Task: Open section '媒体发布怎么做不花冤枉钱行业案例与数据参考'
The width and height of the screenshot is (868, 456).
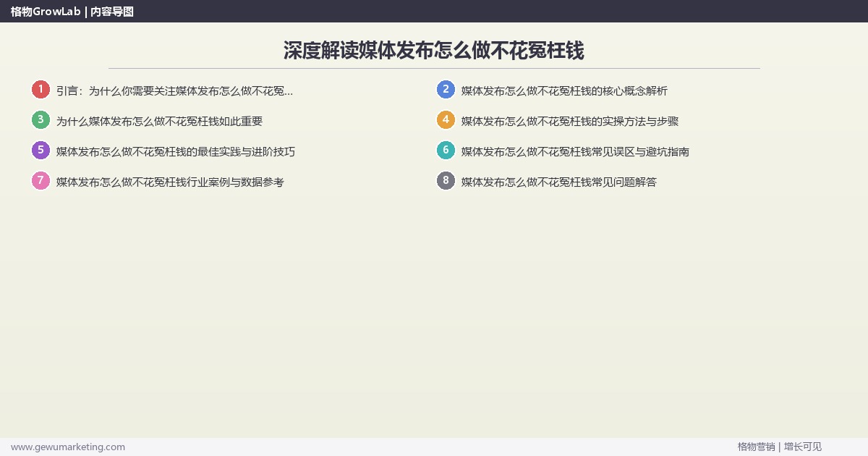Action: click(170, 182)
